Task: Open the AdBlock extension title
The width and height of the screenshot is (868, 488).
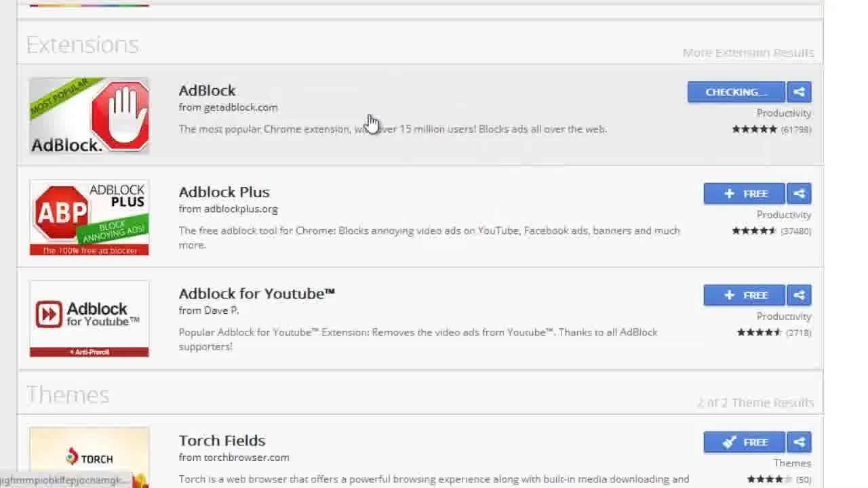Action: coord(207,90)
